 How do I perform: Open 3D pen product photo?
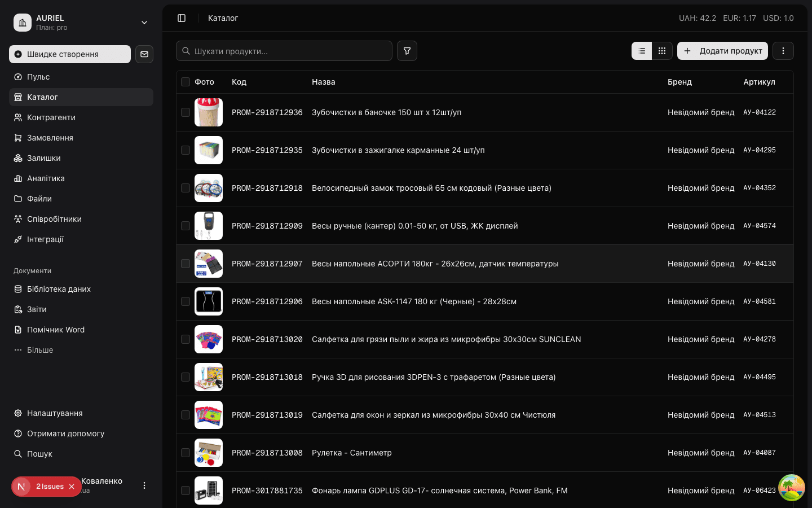(x=209, y=377)
